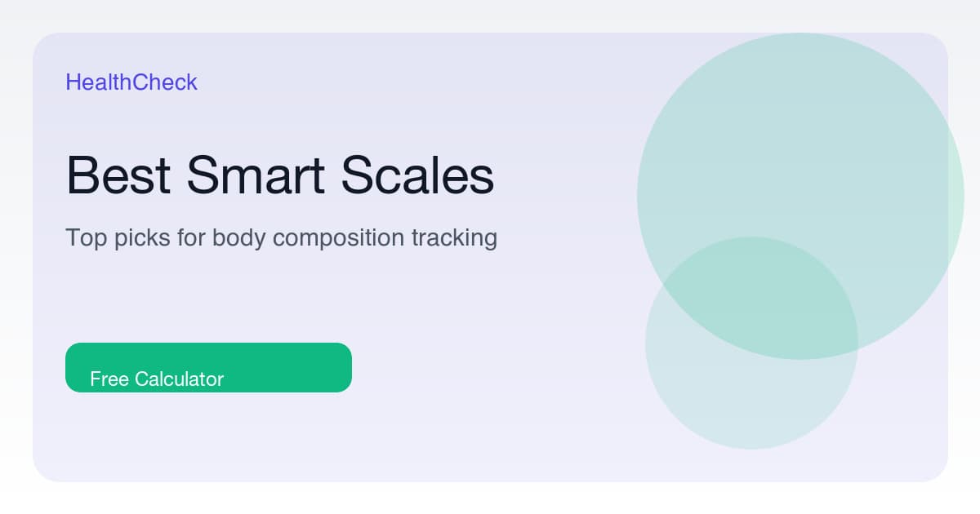
Task: Click the word "Scales" in the heading
Action: 416,175
